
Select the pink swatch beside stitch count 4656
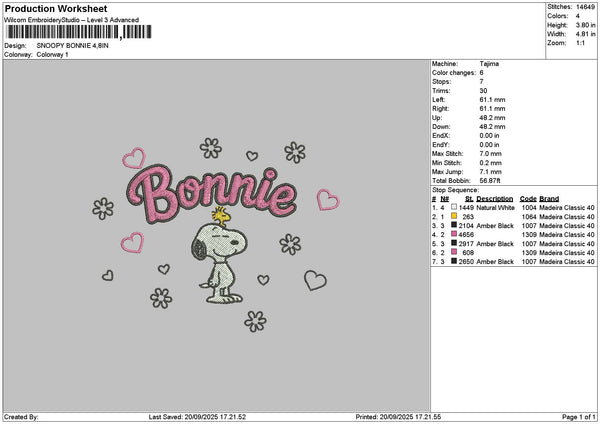coord(454,234)
